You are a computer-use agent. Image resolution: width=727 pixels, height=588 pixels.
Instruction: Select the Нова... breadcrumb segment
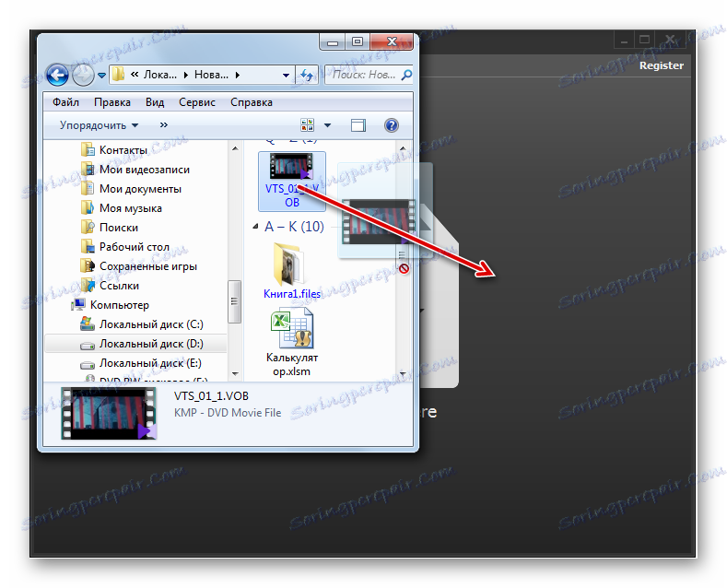coord(211,75)
